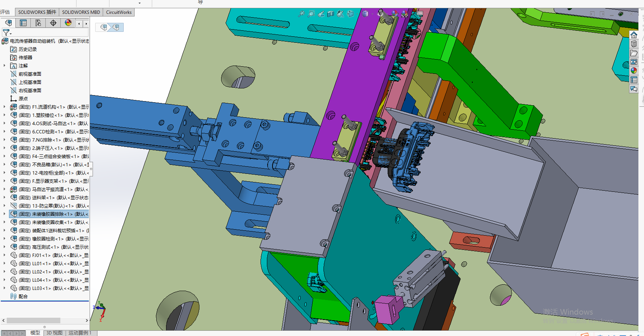Viewport: 644px width, 336px height.
Task: Expand the F1.流道机构<1> component
Action: point(4,107)
